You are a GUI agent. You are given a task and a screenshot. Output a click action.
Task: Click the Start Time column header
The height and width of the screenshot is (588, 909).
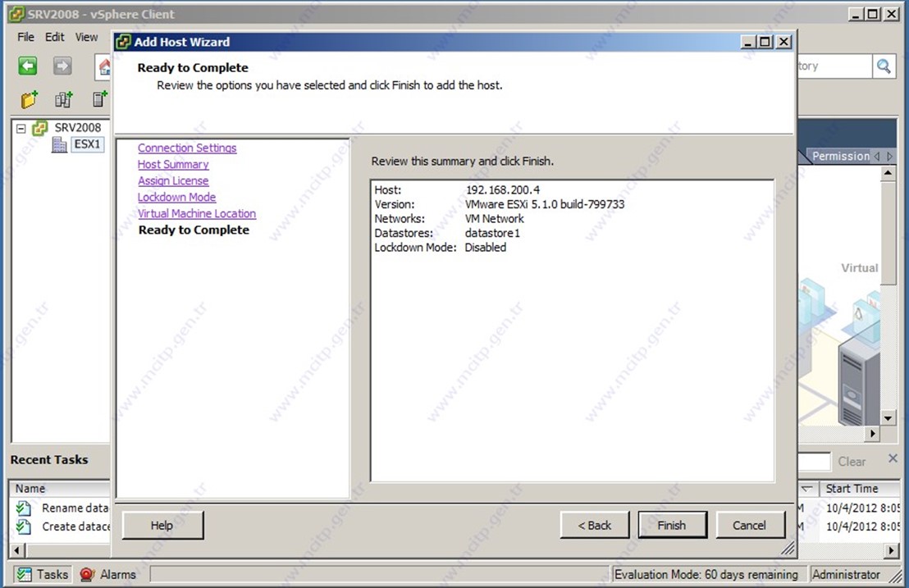tap(860, 489)
